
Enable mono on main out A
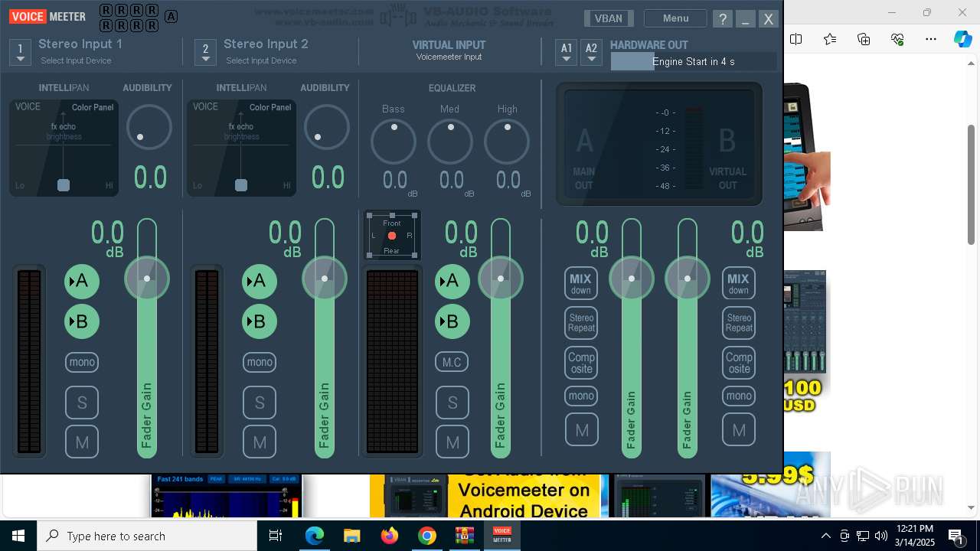click(x=581, y=396)
